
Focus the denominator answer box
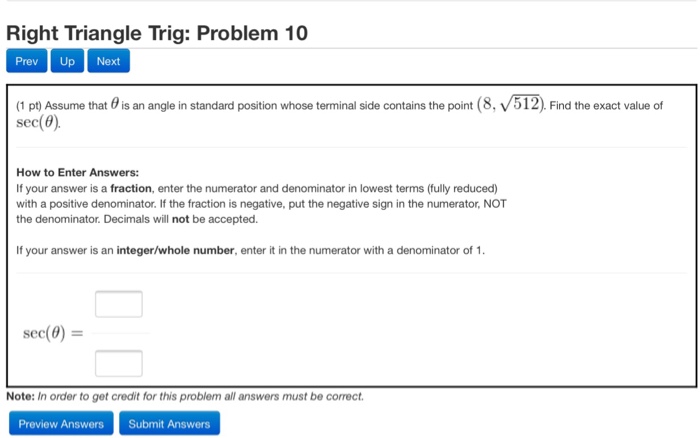click(x=119, y=363)
